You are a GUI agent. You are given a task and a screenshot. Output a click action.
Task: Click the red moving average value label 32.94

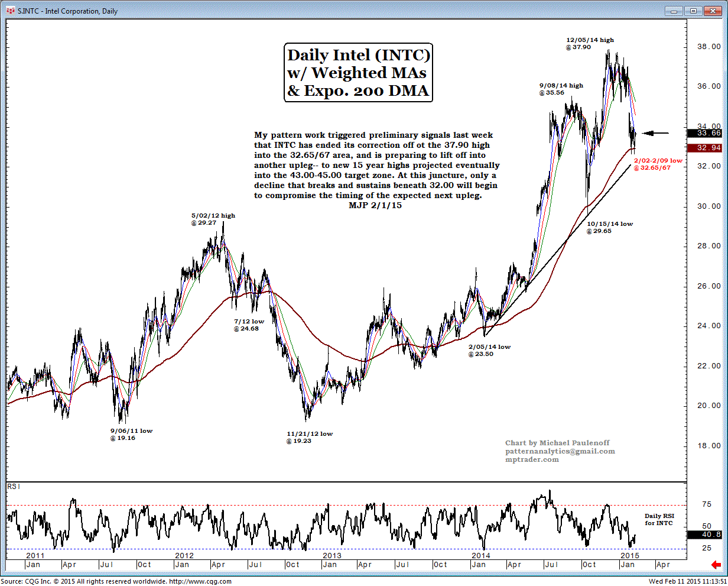[704, 148]
